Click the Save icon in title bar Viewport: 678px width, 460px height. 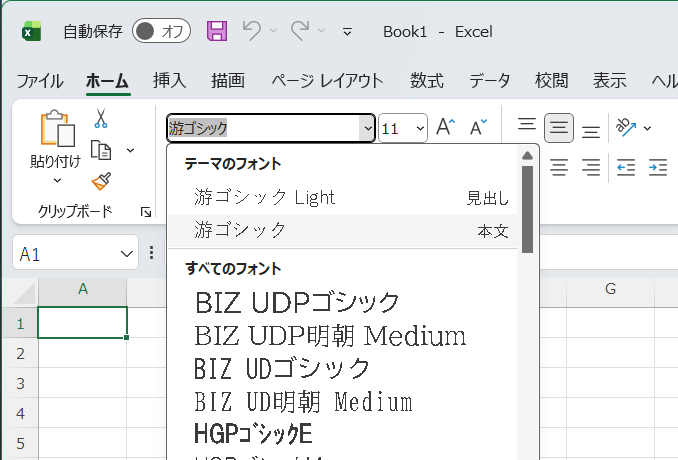217,31
